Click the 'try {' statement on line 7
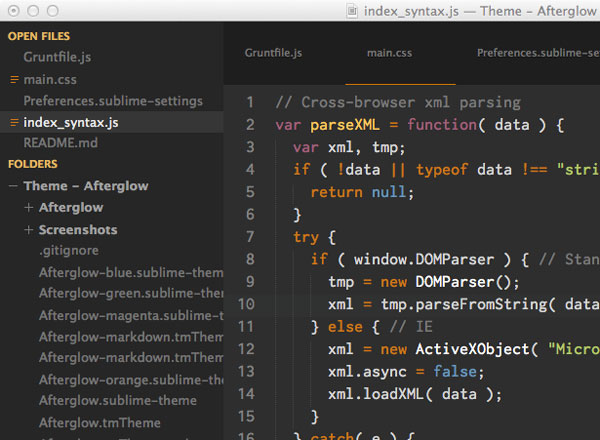Viewport: 600px width, 440px height. pyautogui.click(x=315, y=237)
